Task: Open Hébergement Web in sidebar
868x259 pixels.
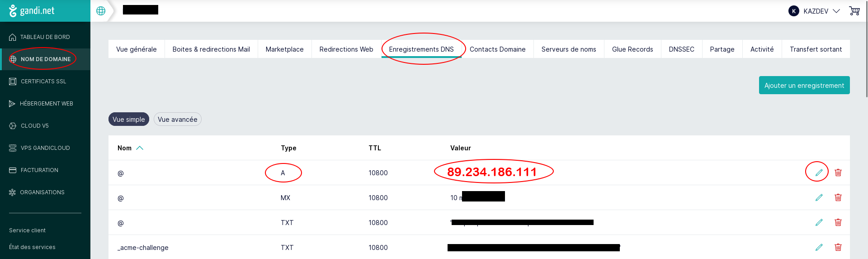Action: point(46,104)
